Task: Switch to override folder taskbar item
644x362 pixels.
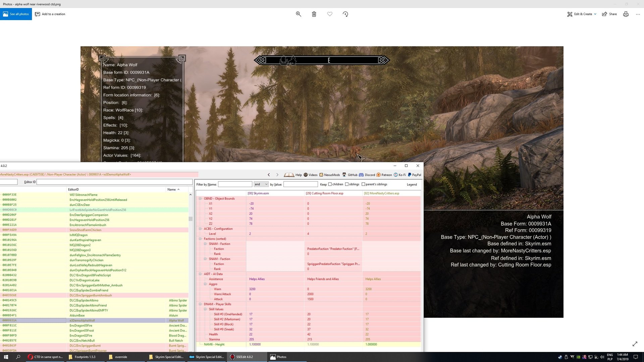Action: click(x=126, y=357)
